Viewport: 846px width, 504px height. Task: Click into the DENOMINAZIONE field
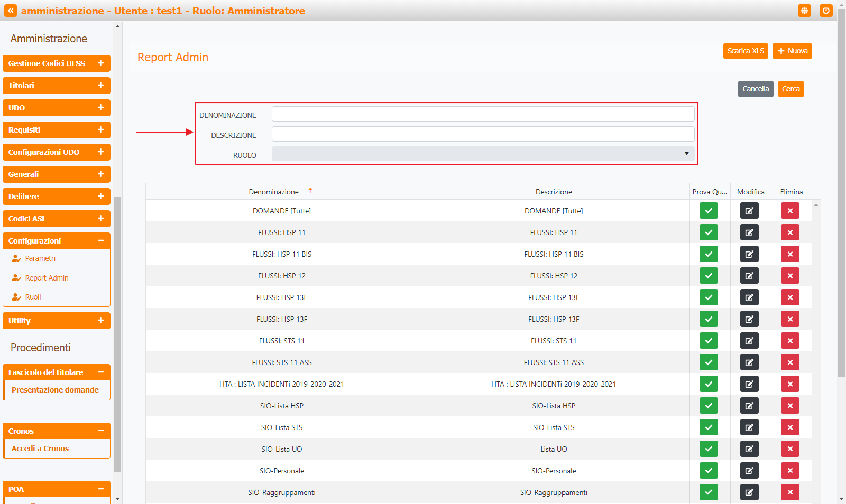pyautogui.click(x=483, y=114)
